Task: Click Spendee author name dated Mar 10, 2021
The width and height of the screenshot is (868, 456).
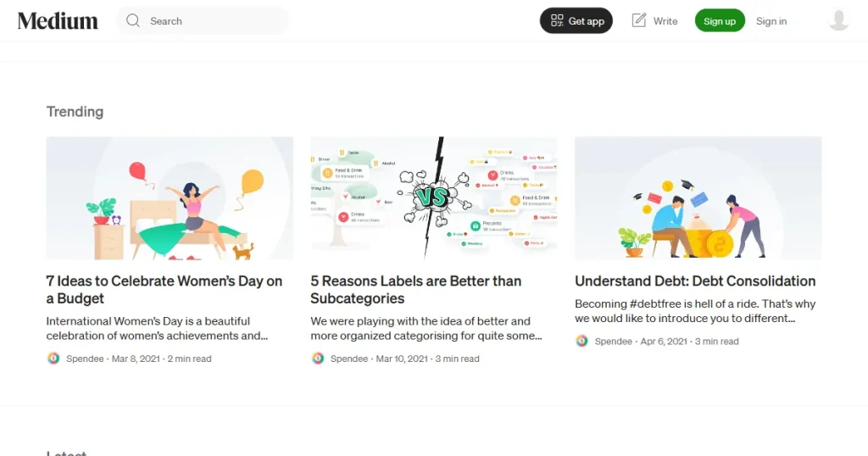Action: coord(348,359)
